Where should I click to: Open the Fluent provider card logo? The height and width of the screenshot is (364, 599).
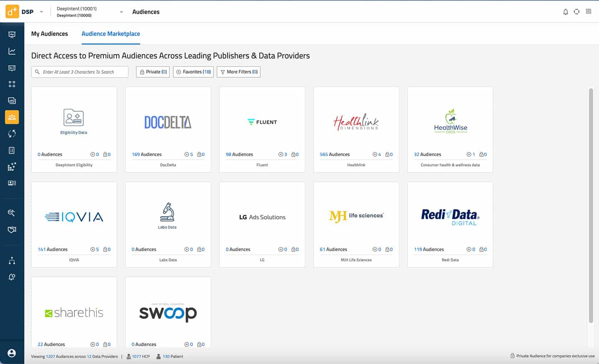262,122
